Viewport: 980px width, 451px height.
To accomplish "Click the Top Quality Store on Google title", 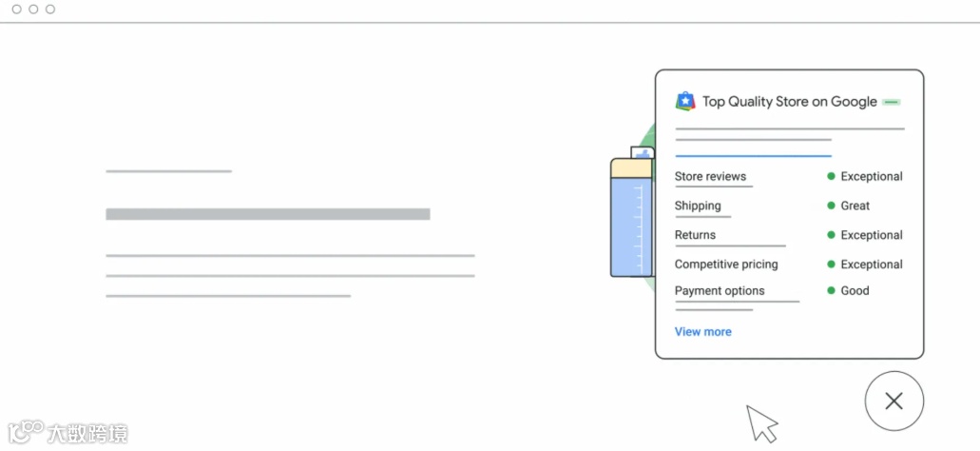I will 789,102.
